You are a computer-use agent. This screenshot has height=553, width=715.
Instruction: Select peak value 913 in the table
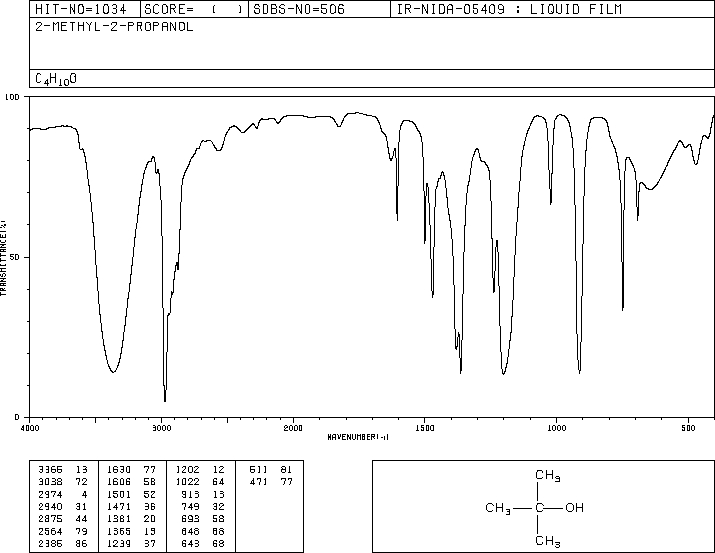(191, 494)
